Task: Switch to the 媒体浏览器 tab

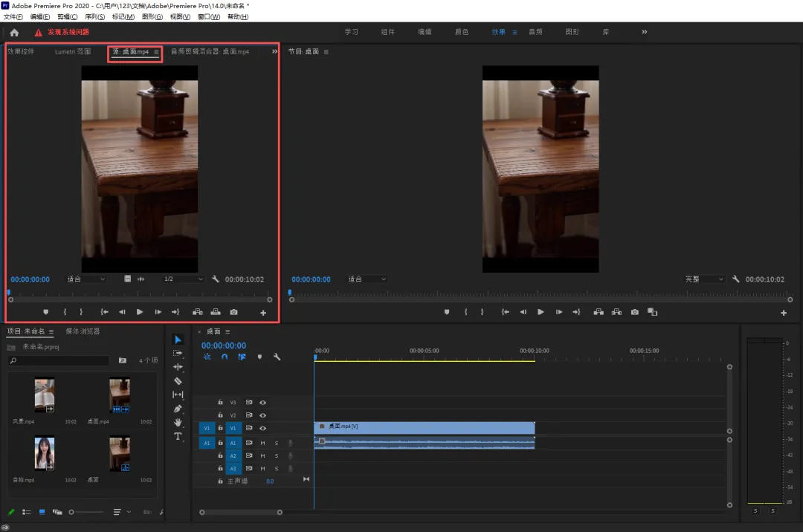Action: click(83, 331)
